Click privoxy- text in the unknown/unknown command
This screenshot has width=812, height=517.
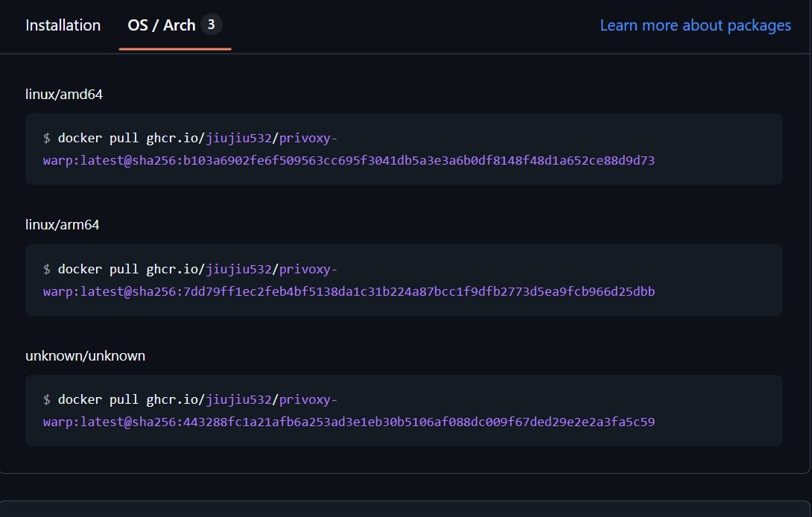tap(308, 400)
